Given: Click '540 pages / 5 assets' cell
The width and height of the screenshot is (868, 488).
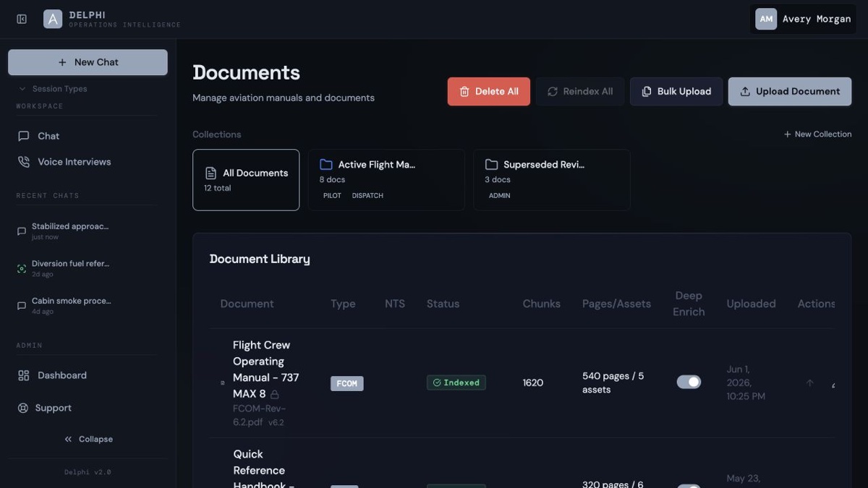Looking at the screenshot, I should (613, 382).
